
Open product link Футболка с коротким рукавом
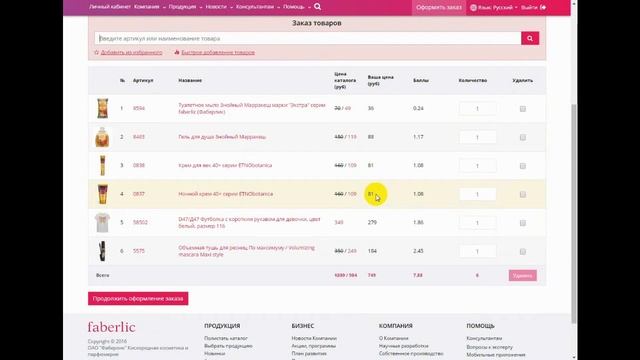coord(249,222)
